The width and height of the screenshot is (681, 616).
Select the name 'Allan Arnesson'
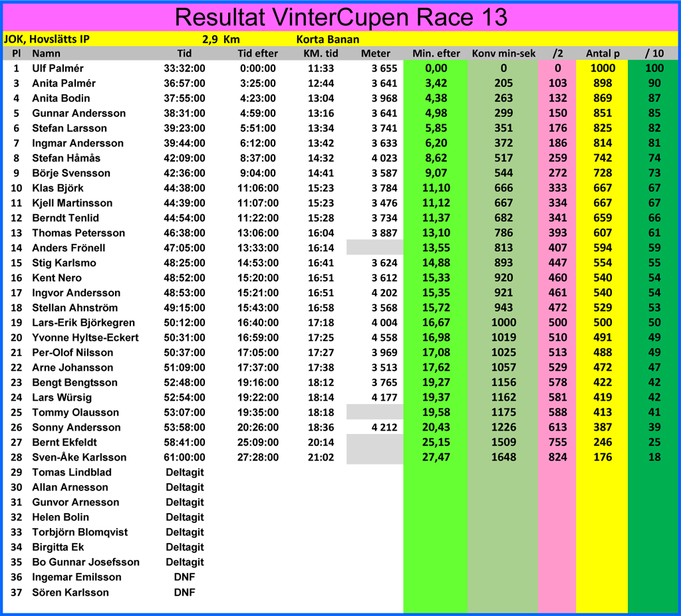point(70,488)
